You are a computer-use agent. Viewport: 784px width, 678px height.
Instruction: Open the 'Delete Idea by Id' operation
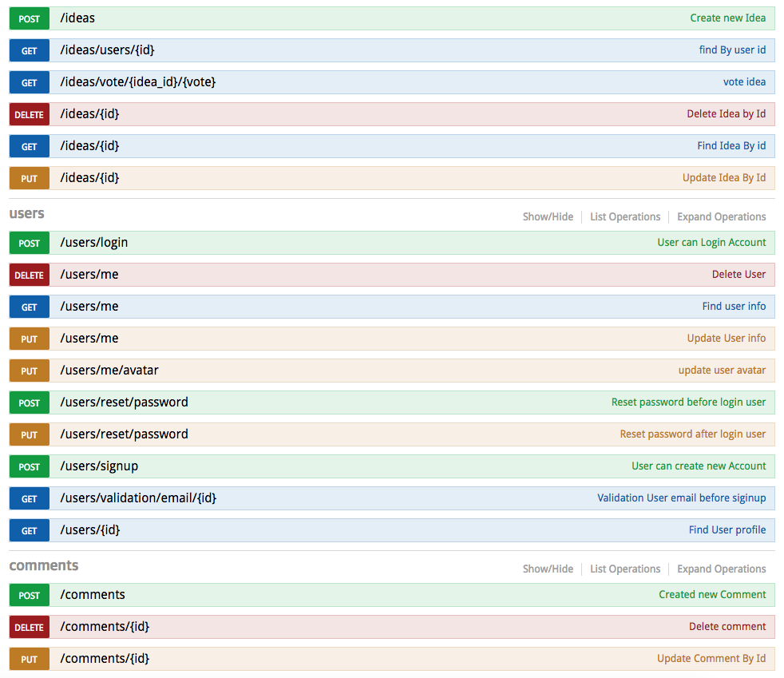coord(726,114)
